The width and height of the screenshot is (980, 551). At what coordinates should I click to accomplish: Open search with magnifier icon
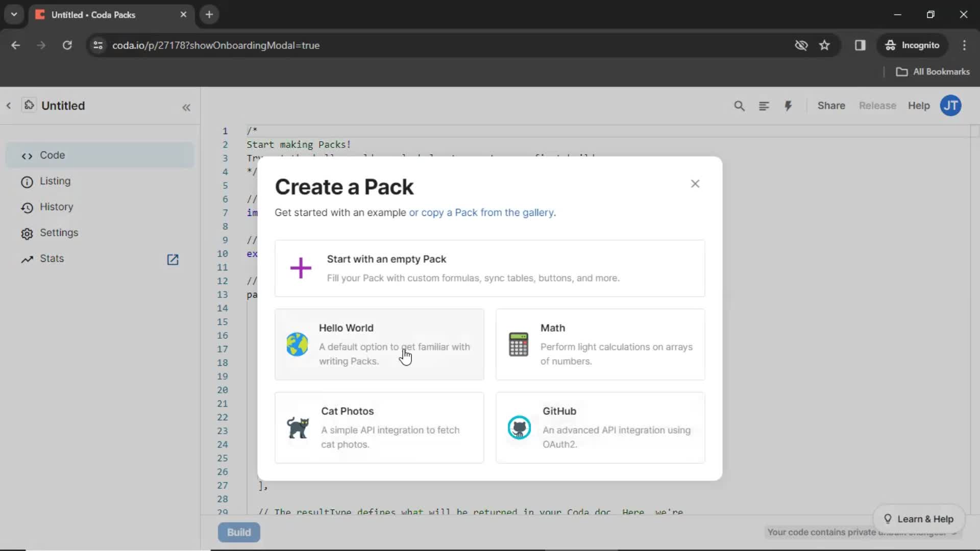pyautogui.click(x=739, y=106)
